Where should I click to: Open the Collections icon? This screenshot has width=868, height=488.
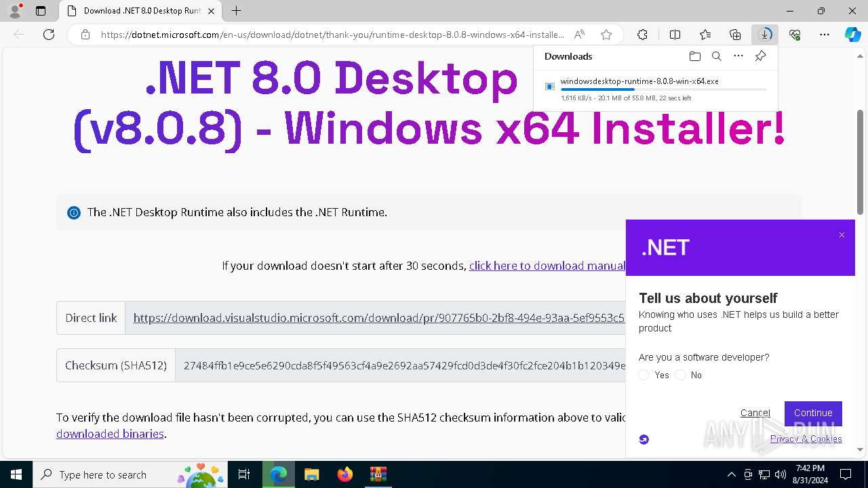pos(735,35)
